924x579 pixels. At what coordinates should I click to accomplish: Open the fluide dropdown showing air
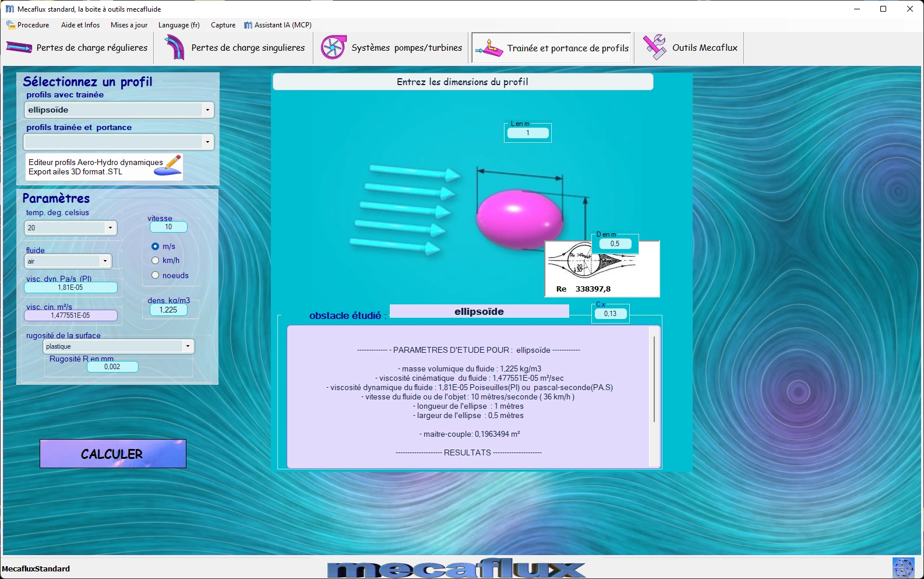[105, 261]
